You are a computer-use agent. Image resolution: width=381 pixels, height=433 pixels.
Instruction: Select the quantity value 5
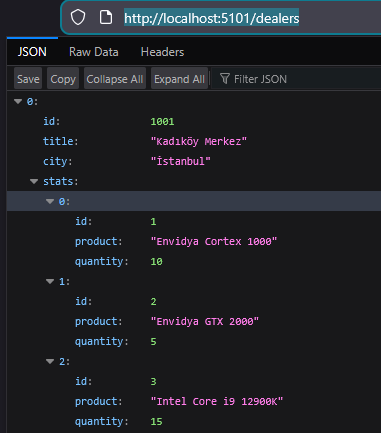[153, 341]
